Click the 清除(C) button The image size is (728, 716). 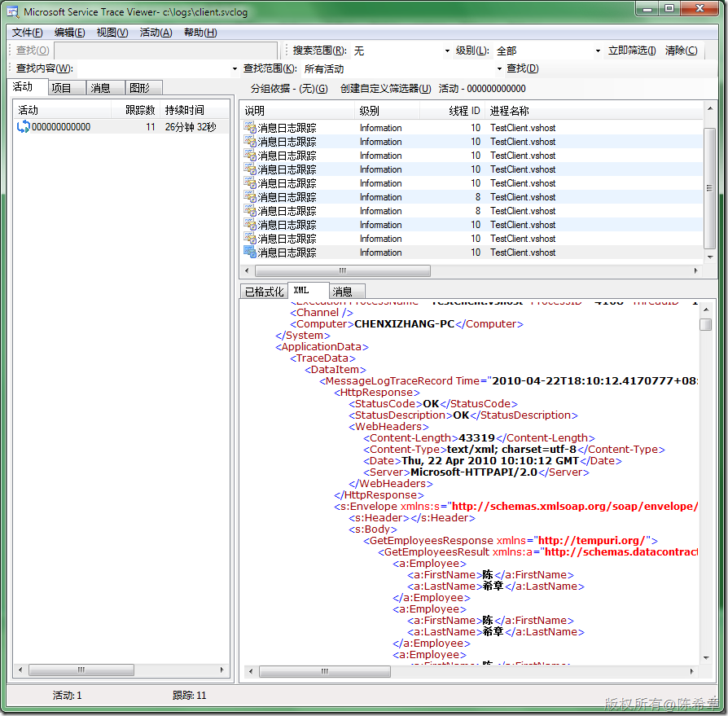[x=681, y=51]
